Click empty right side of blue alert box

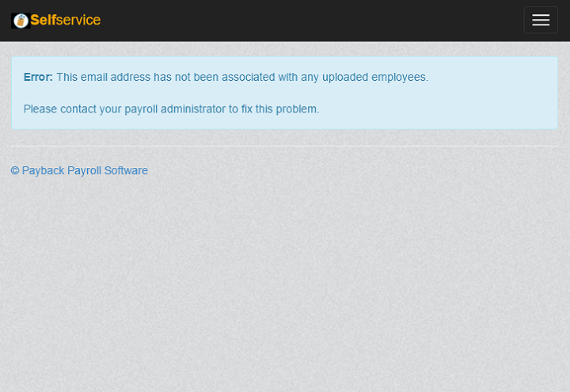491,93
